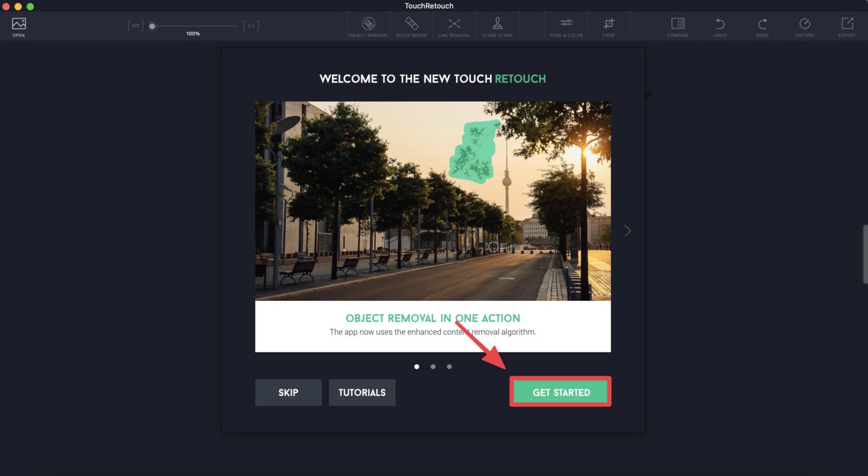
Task: Click the Redo icon
Action: (x=762, y=26)
